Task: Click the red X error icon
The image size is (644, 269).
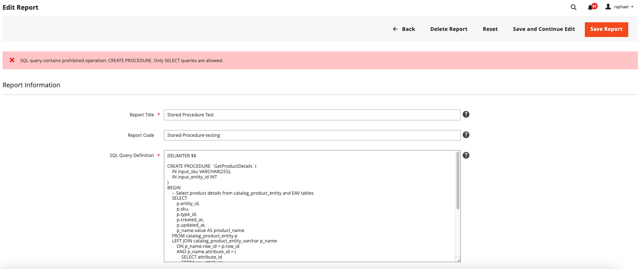Action: click(x=12, y=60)
